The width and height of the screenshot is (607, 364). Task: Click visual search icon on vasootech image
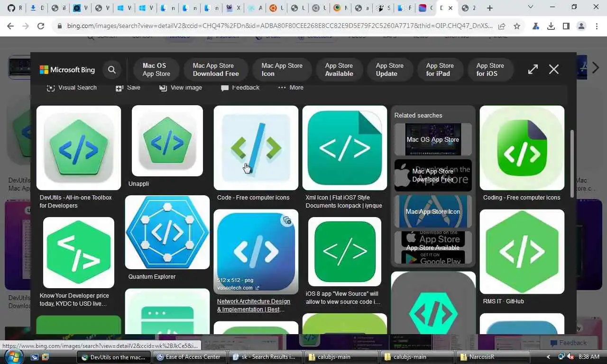[287, 220]
